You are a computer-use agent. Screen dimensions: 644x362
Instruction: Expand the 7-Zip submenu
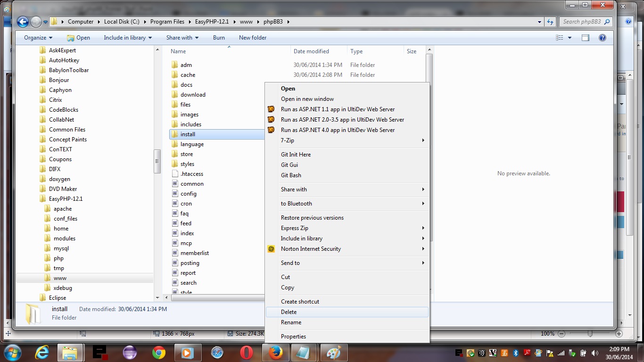click(347, 140)
